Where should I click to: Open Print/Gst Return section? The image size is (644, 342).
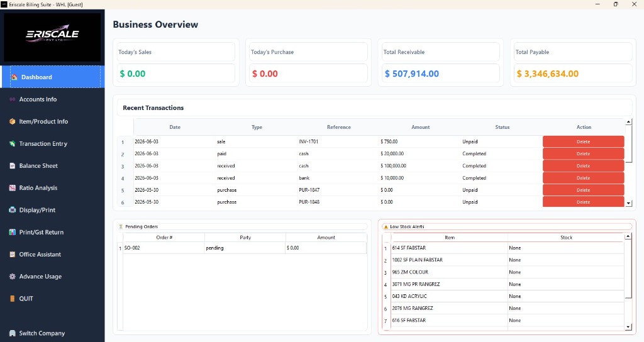point(52,233)
